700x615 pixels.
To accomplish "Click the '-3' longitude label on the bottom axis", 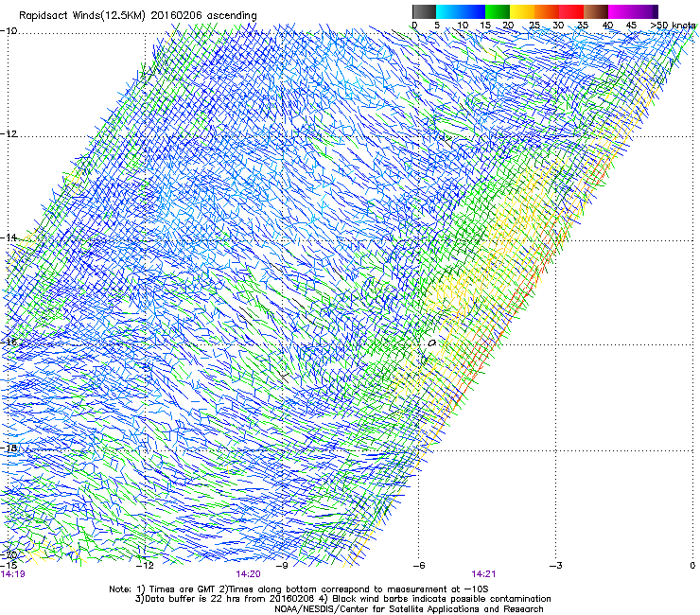I will [x=555, y=566].
